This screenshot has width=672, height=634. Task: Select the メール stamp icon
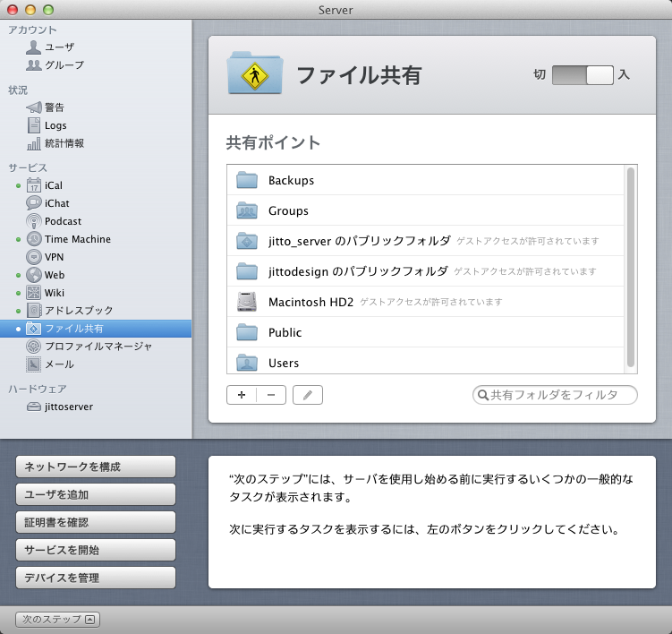(34, 364)
